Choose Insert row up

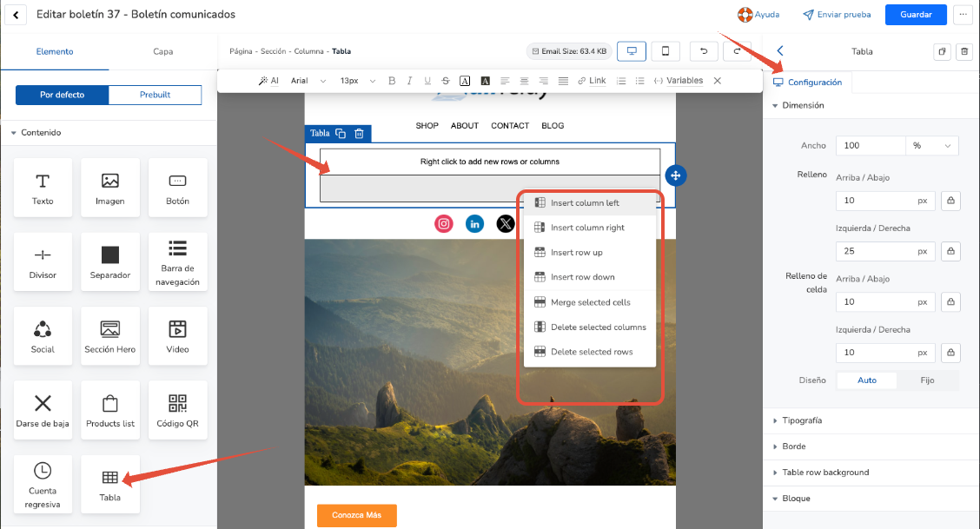[590, 252]
